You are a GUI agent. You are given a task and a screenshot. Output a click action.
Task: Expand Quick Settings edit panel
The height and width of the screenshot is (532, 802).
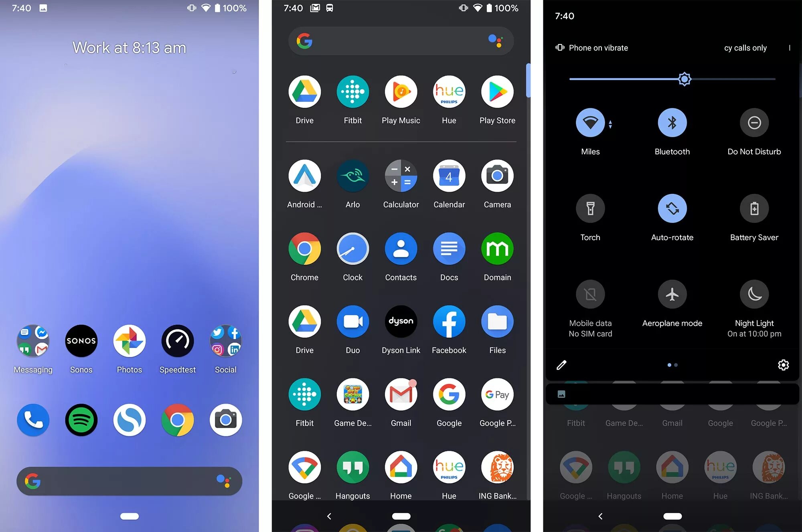tap(561, 364)
